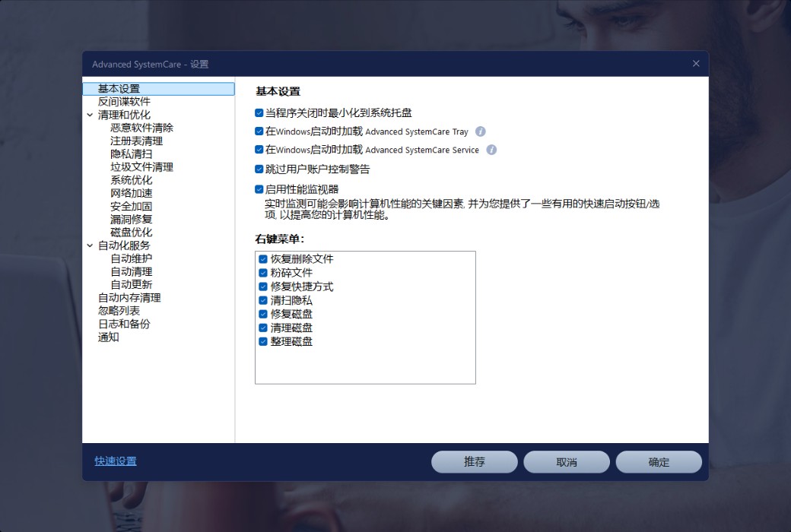Click info icon beside Advanced SystemCare Service
The width and height of the screenshot is (791, 532).
coord(491,150)
